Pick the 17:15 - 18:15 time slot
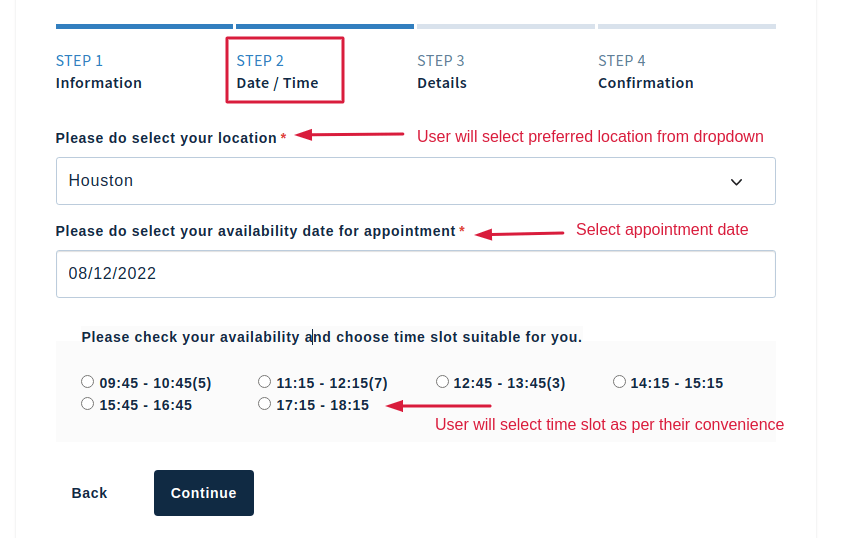Viewport: 843px width, 538px height. 265,404
